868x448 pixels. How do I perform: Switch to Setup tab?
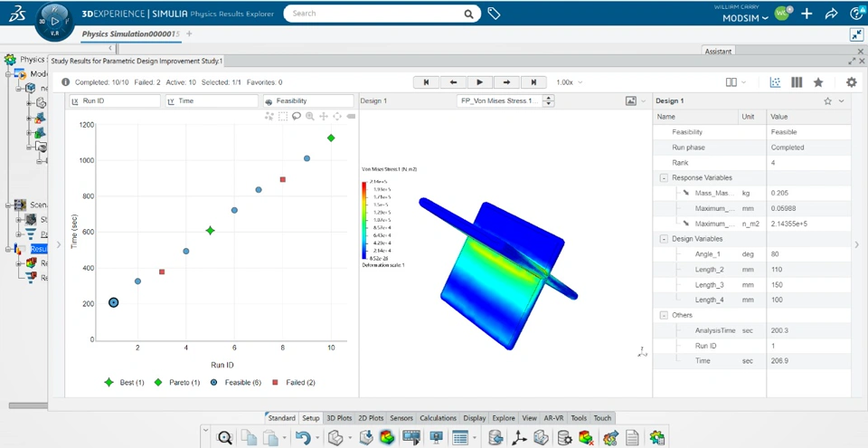(x=310, y=418)
